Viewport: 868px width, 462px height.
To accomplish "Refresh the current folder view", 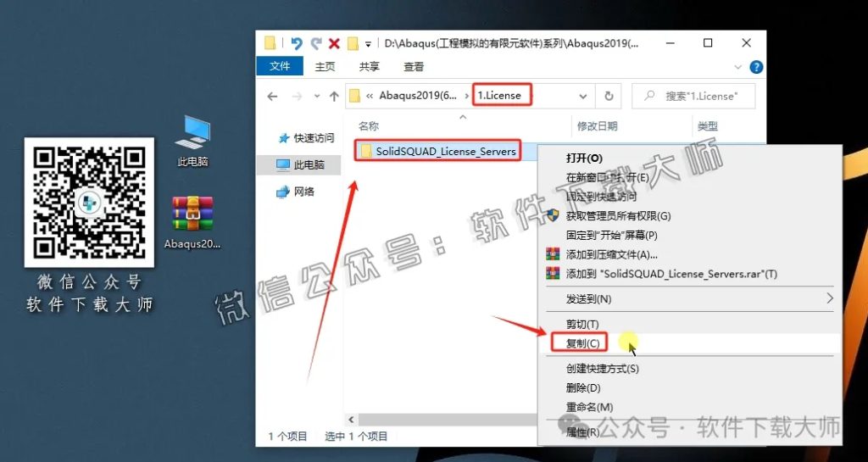I will [x=609, y=97].
